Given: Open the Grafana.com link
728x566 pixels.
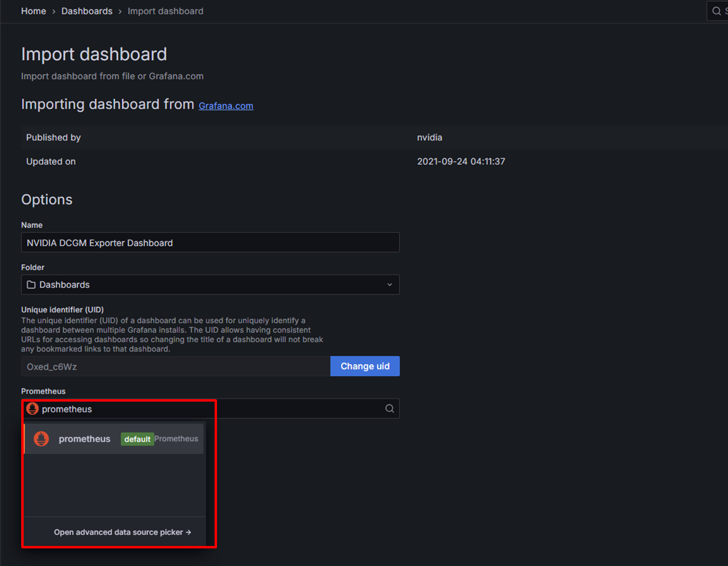Looking at the screenshot, I should pos(225,106).
